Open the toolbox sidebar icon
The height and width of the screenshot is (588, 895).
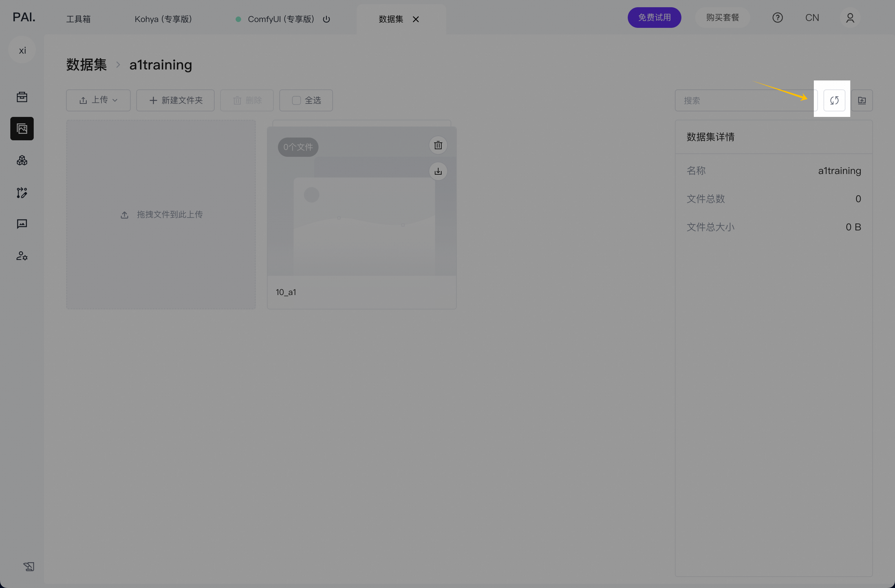[22, 97]
